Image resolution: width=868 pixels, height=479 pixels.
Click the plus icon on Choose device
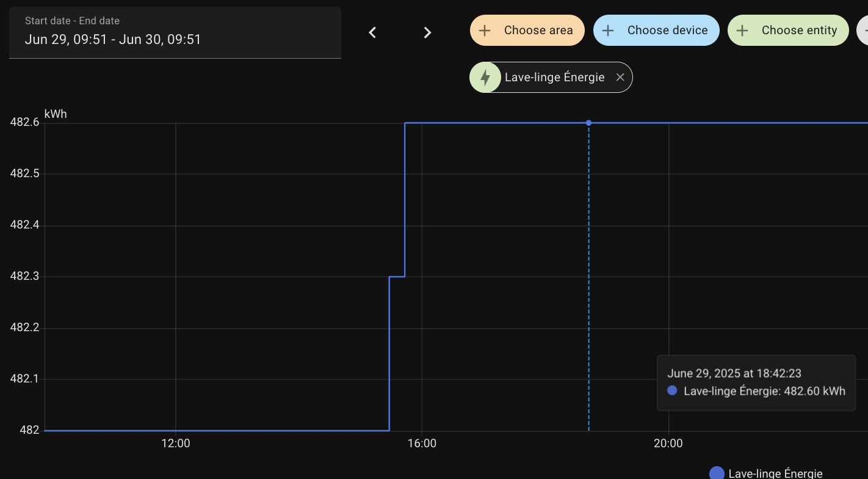pos(608,31)
